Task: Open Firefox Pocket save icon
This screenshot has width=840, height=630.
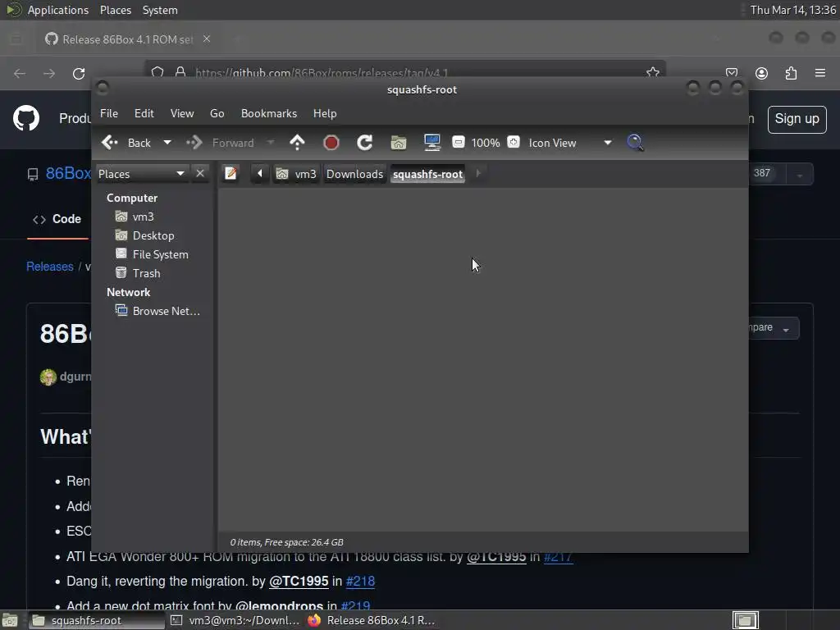Action: coord(732,73)
